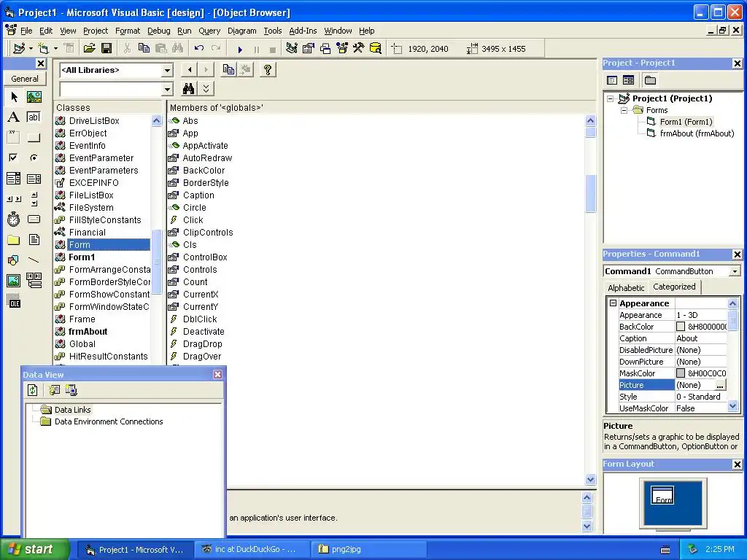The height and width of the screenshot is (560, 747).
Task: Switch to the Categorized properties tab
Action: click(674, 287)
